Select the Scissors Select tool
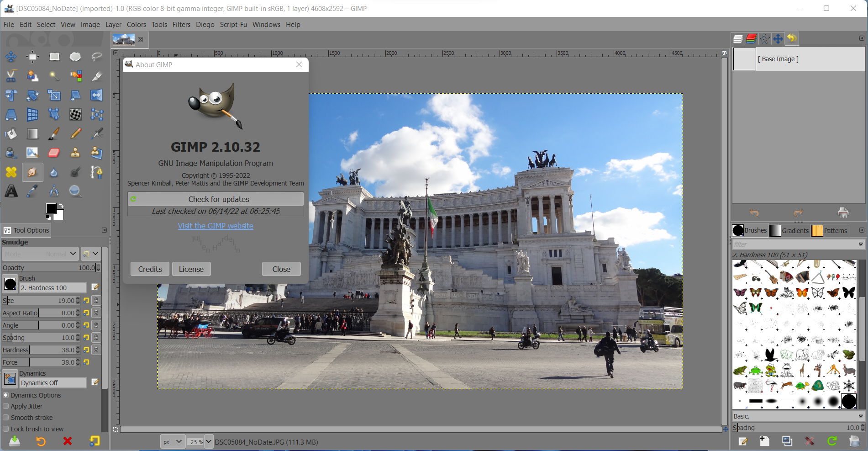 [11, 76]
